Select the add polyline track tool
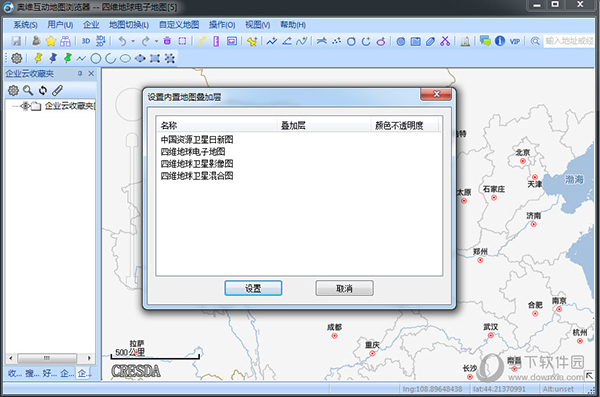The height and width of the screenshot is (397, 600). pyautogui.click(x=272, y=41)
